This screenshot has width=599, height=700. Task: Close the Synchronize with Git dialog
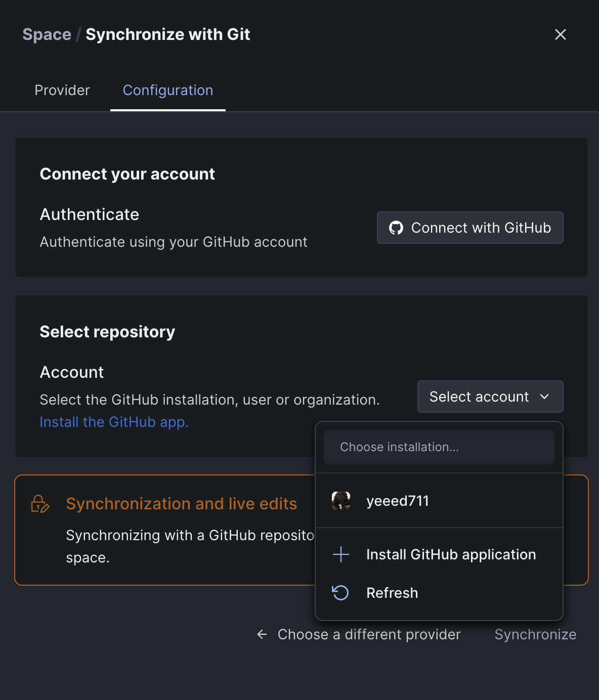tap(560, 34)
